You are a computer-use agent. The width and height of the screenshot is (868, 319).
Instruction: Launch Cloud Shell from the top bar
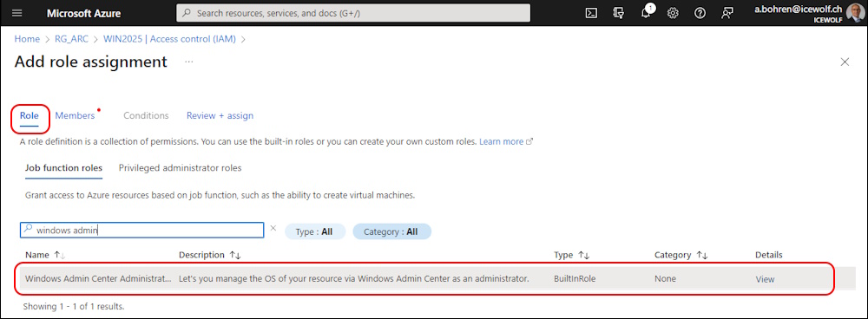(x=591, y=13)
